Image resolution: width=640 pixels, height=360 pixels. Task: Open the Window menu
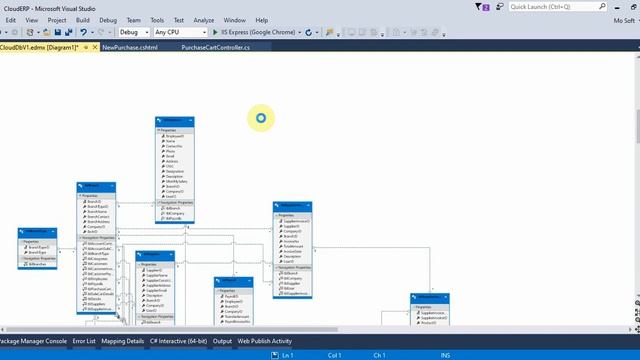point(235,20)
